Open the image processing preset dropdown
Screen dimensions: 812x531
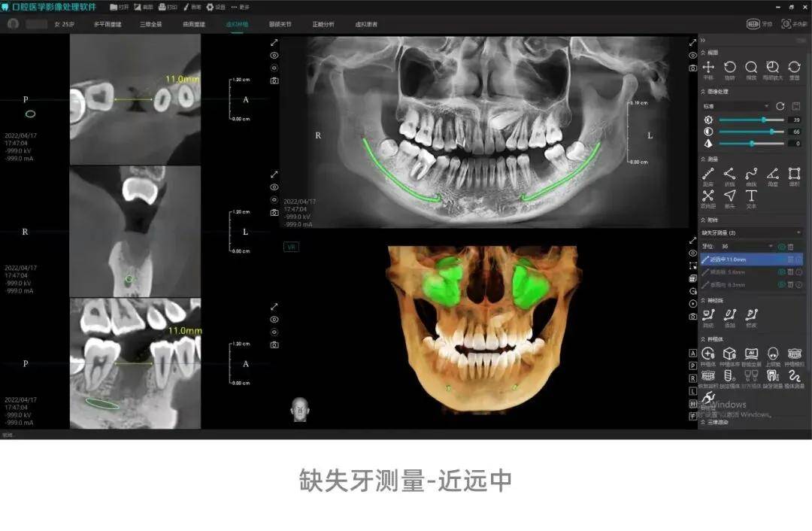tap(735, 106)
